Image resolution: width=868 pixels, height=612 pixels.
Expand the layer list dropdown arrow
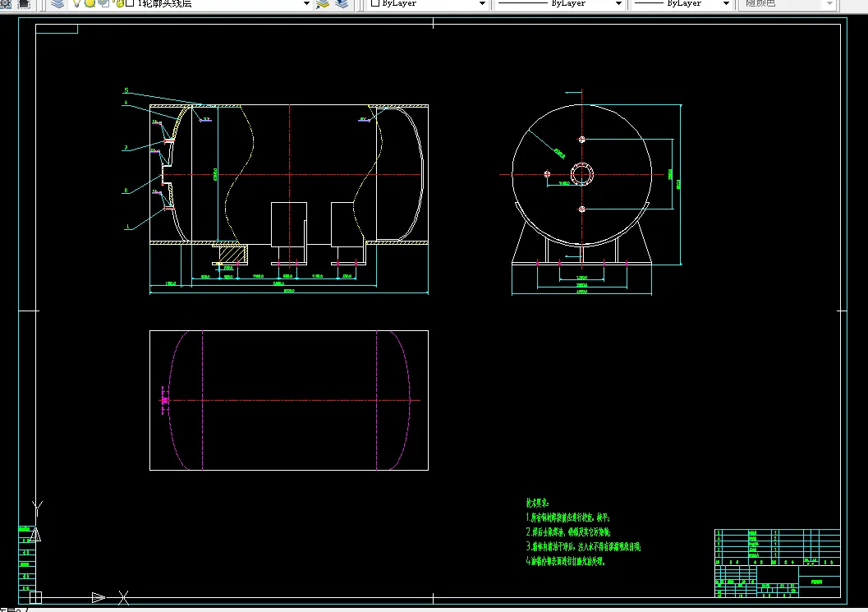[x=306, y=3]
